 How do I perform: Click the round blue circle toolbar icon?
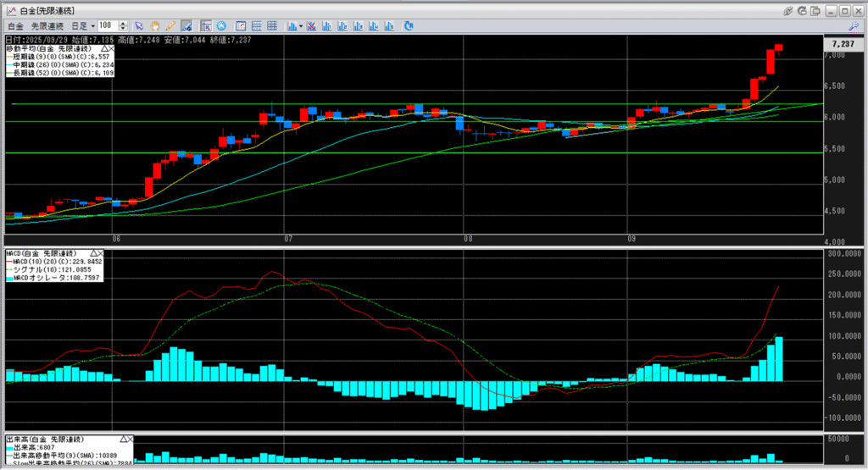[x=221, y=26]
